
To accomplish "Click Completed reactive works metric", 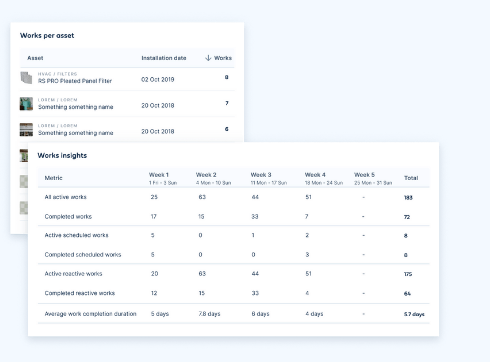I will coord(80,293).
